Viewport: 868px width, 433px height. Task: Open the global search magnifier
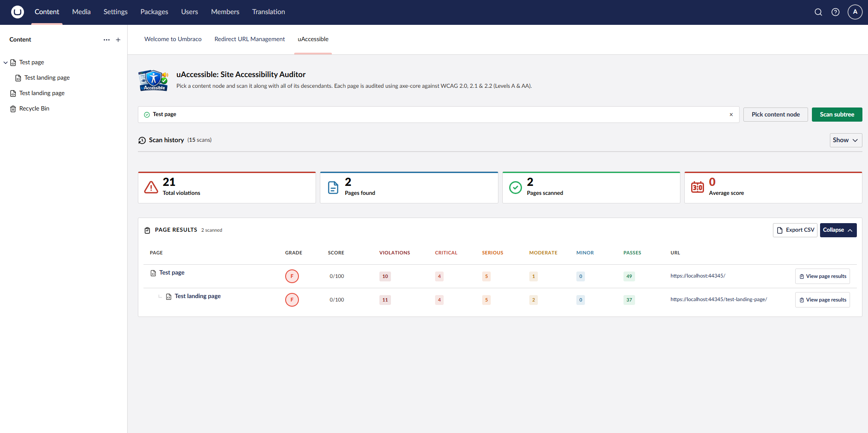click(x=818, y=12)
